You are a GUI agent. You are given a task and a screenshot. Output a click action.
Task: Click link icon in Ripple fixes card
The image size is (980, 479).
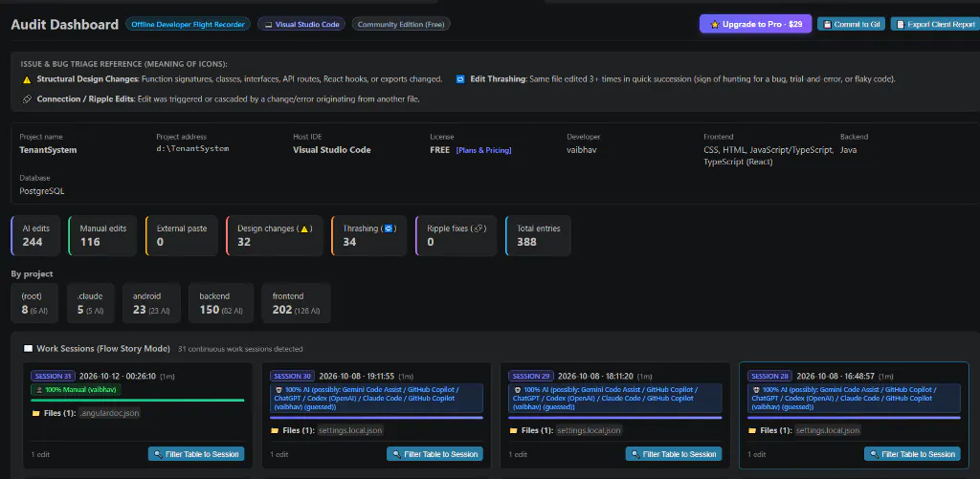click(479, 229)
